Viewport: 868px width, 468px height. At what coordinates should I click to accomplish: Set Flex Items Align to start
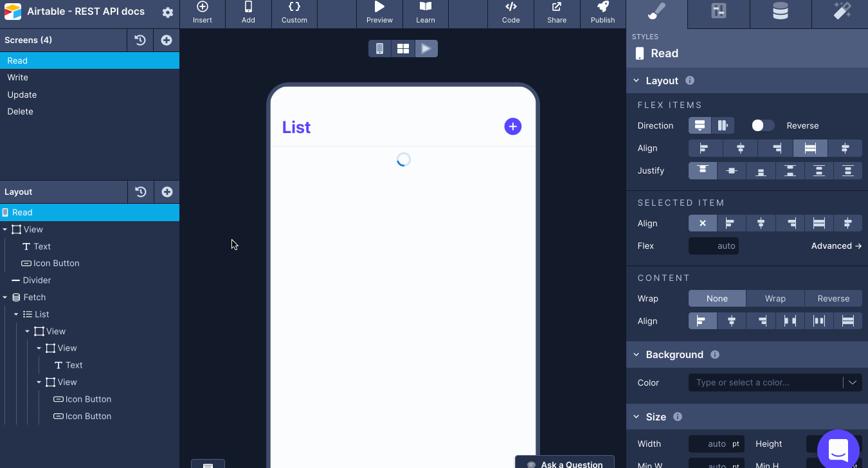[705, 148]
